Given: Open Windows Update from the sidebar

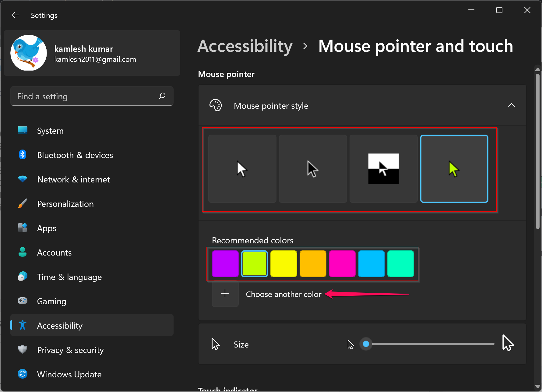Looking at the screenshot, I should coord(69,374).
